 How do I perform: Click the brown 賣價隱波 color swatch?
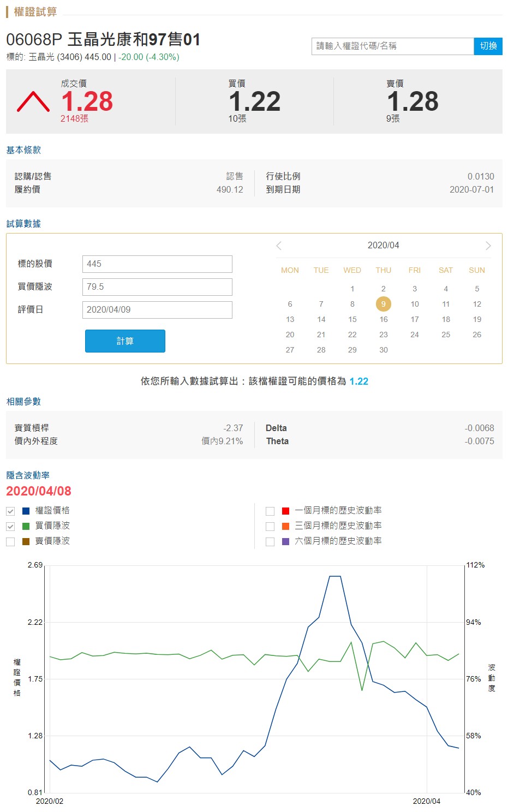click(x=26, y=541)
